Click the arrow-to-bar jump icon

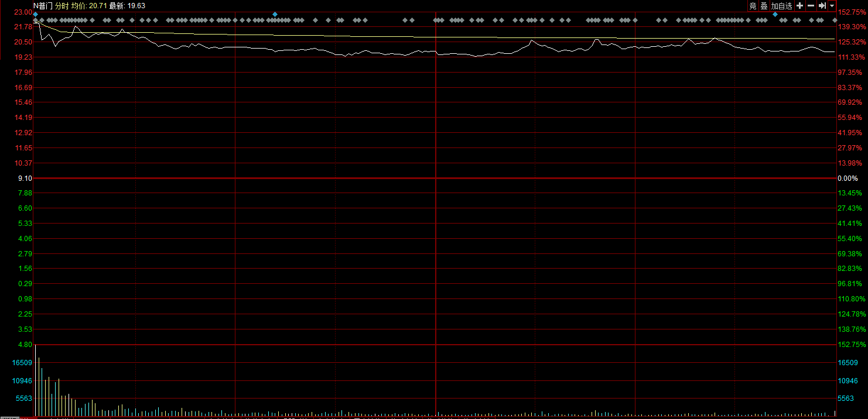(822, 6)
